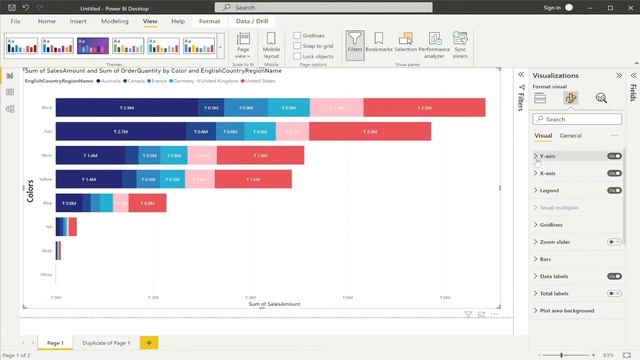640x360 pixels.
Task: Turn off the Legend toggle
Action: coord(614,190)
